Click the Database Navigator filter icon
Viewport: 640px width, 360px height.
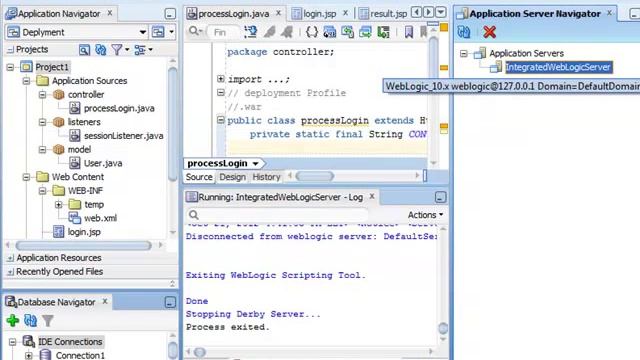[x=48, y=320]
